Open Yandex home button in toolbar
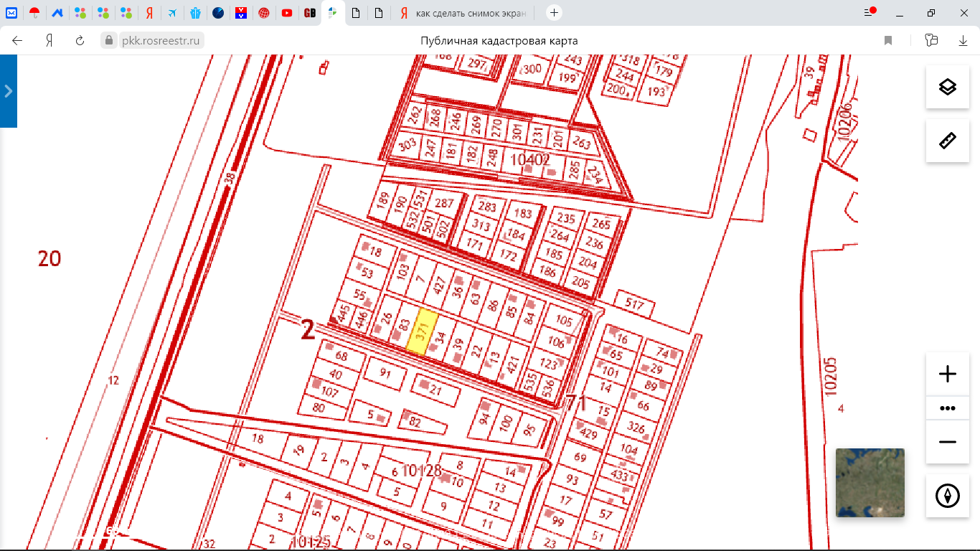Viewport: 980px width, 551px height. pyautogui.click(x=50, y=41)
